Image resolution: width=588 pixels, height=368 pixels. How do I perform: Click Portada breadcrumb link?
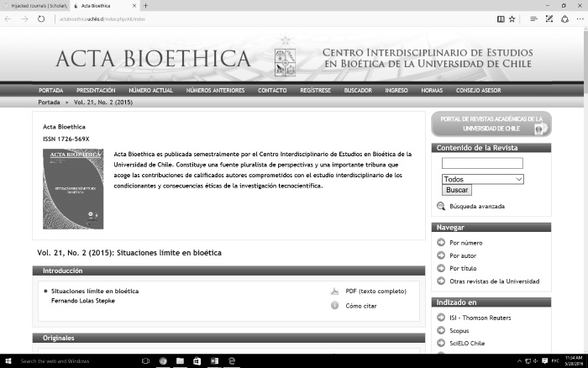[x=49, y=103]
